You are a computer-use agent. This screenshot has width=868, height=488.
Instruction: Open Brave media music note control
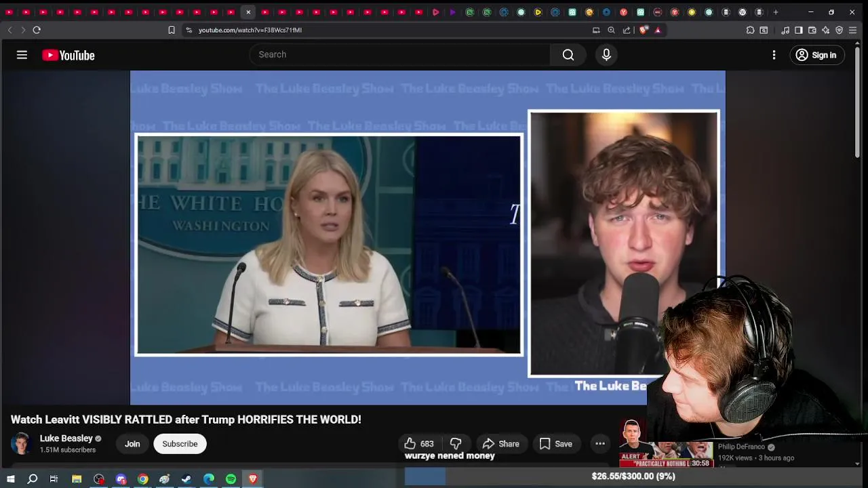tap(785, 30)
